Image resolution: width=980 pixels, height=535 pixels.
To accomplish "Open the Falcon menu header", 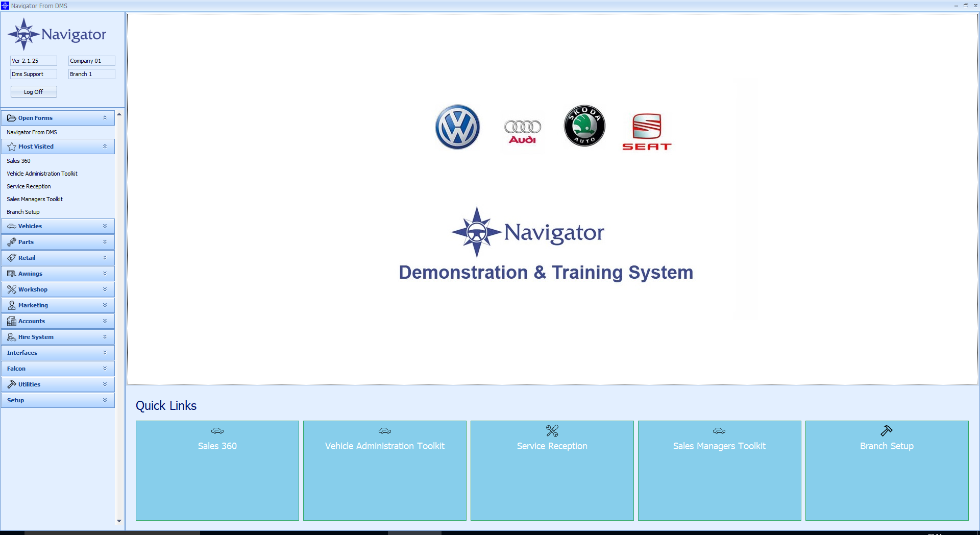I will point(58,369).
